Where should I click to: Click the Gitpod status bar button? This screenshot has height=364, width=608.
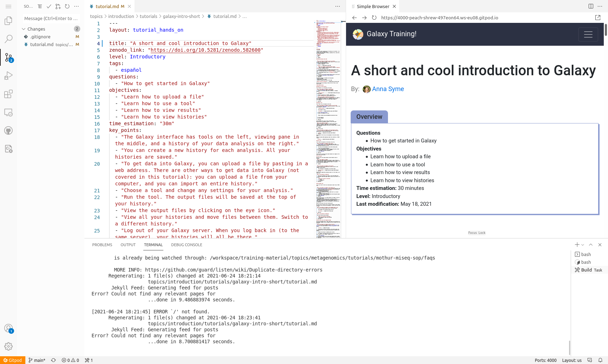coord(13,360)
